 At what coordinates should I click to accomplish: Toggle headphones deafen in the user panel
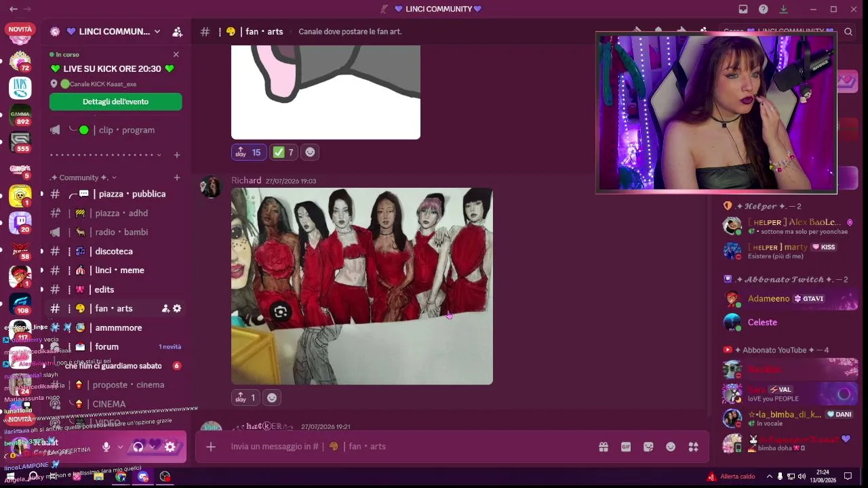tap(138, 447)
